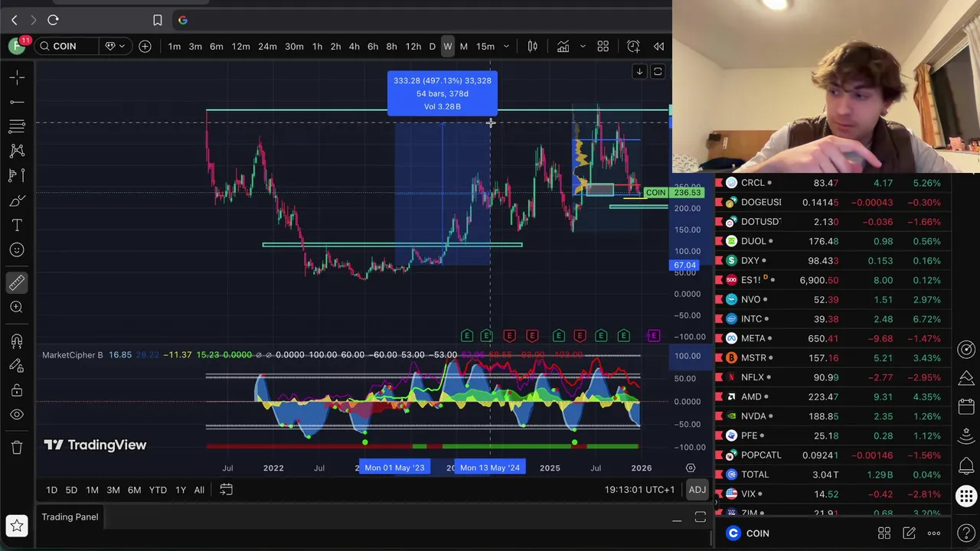
Task: Select the crosshair cursor tool
Action: [17, 77]
